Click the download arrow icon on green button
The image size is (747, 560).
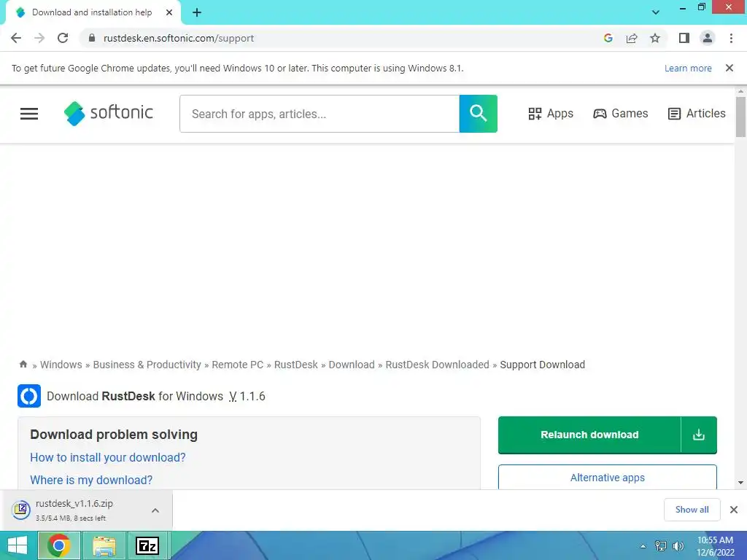pyautogui.click(x=698, y=435)
